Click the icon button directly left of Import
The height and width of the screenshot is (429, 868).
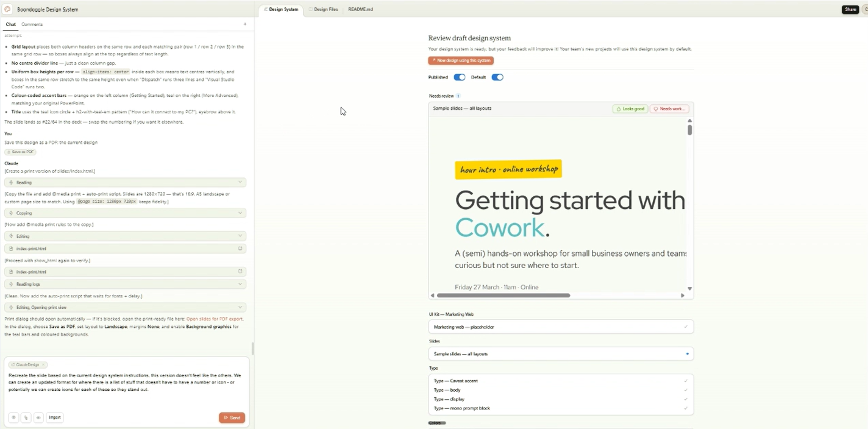(x=38, y=417)
